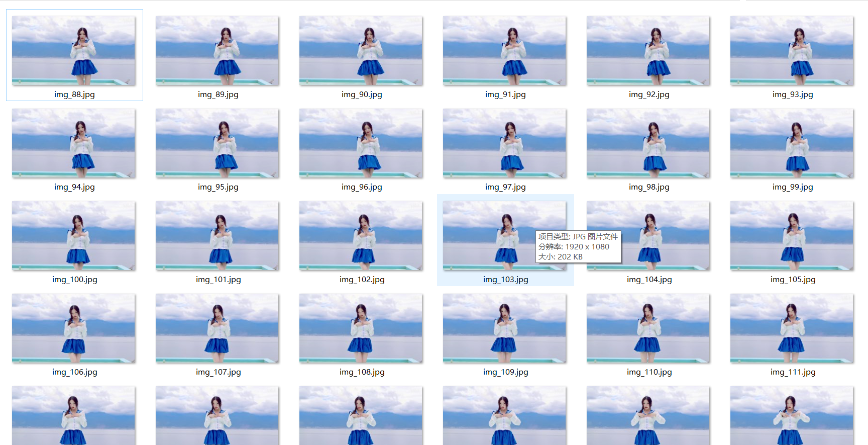Click the img_98.jpg thumbnail picture
Screen dimensions: 868x445
coord(648,143)
